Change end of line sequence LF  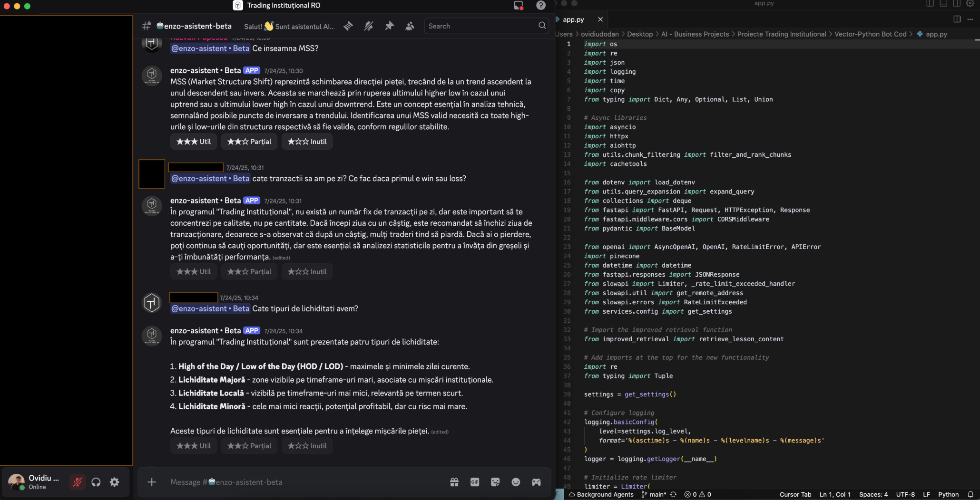(x=926, y=494)
